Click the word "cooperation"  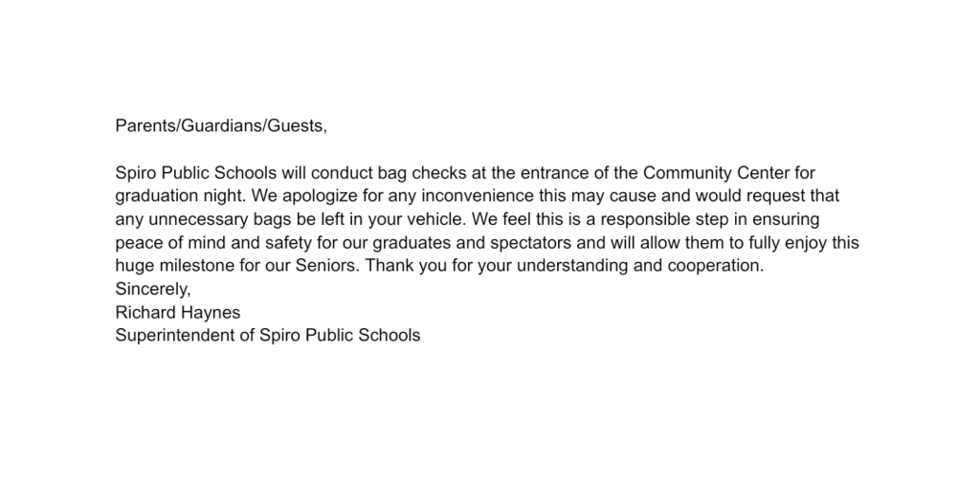714,266
